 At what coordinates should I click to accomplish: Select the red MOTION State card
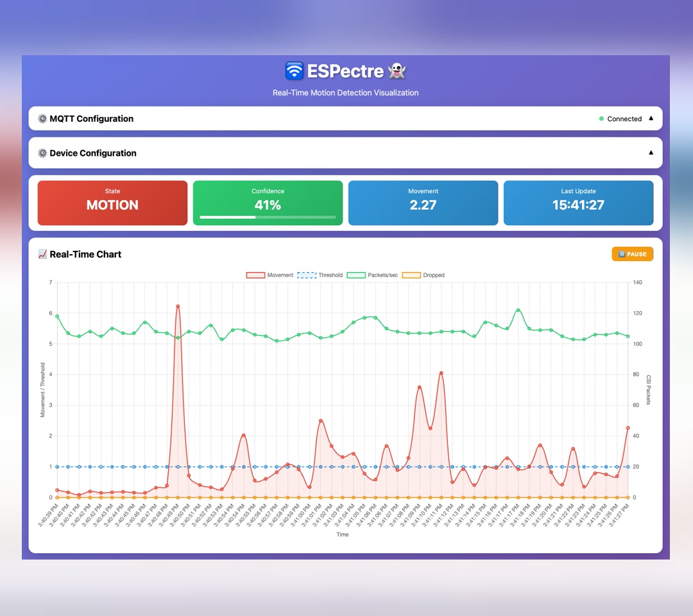pos(112,203)
